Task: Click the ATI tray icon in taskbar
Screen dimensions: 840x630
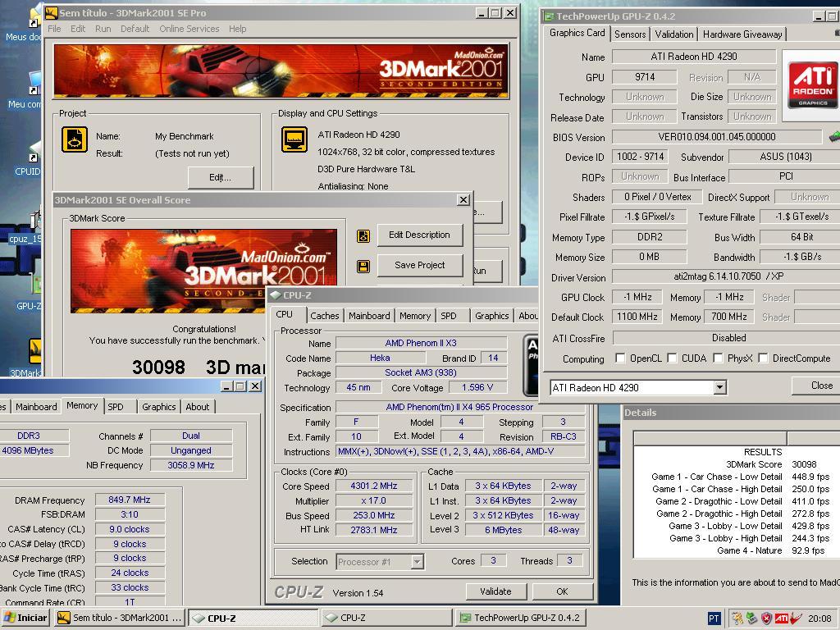Action: click(x=781, y=619)
